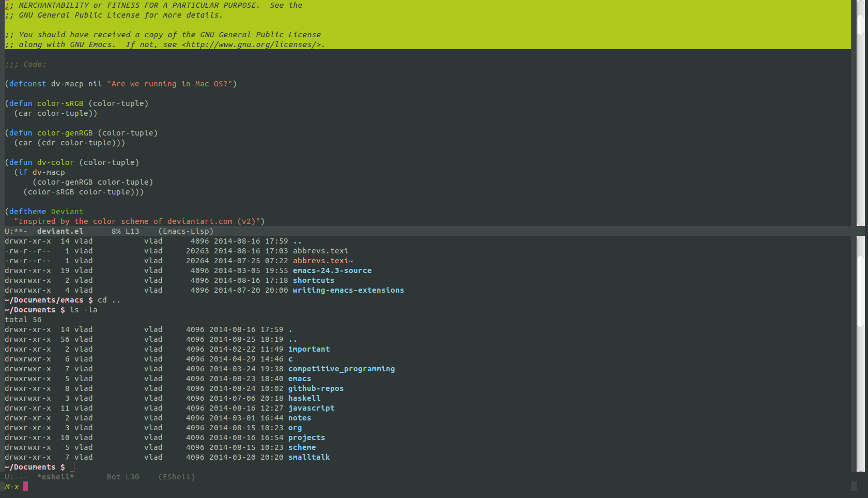Click the (if dv-macp line

39,172
